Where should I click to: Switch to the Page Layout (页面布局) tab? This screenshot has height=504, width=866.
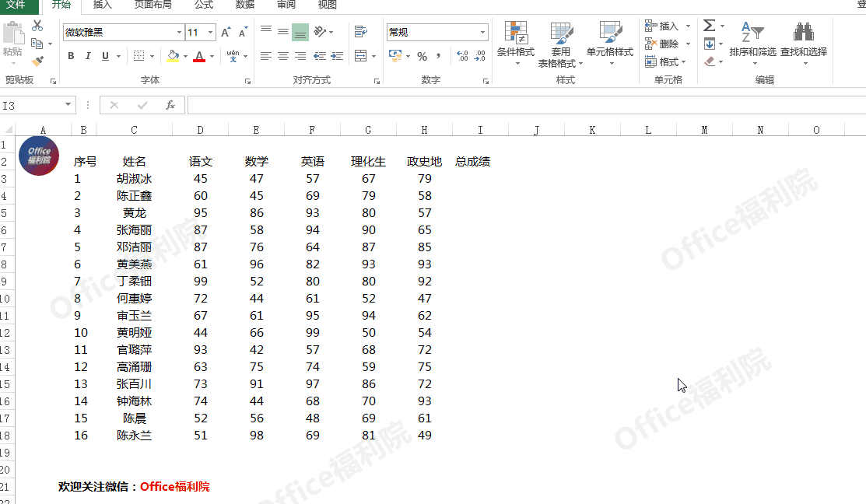153,5
